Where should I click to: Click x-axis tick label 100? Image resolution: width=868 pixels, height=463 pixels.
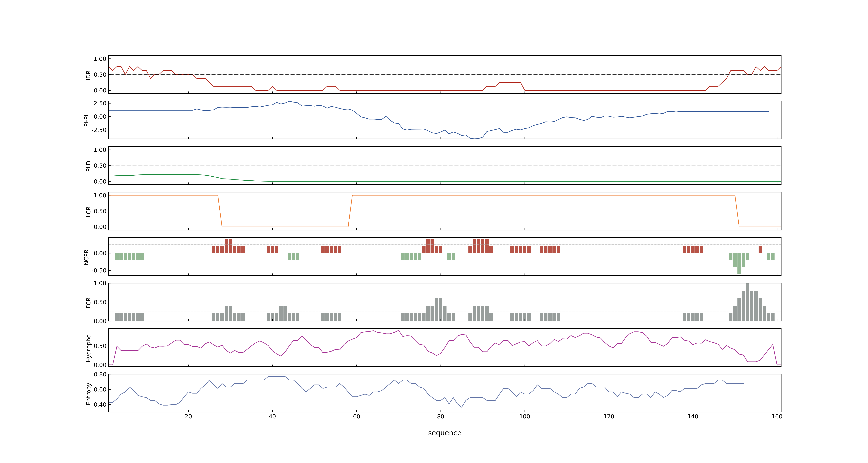click(x=525, y=416)
